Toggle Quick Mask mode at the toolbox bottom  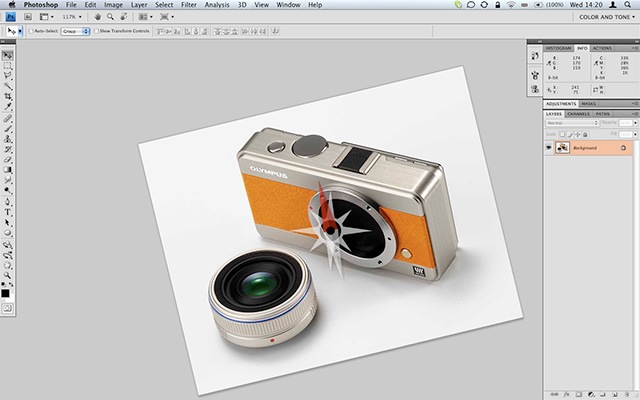pyautogui.click(x=8, y=309)
